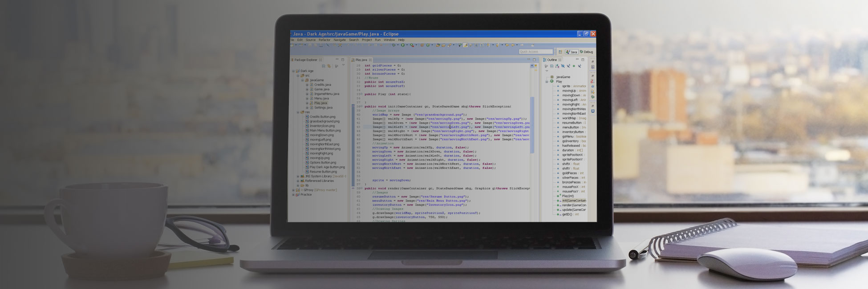This screenshot has width=868, height=289.
Task: Switch to the Play.java editor tab
Action: (x=361, y=60)
